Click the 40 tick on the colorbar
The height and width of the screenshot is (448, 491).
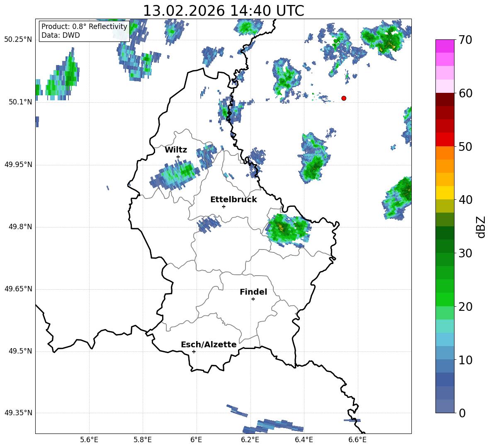click(x=465, y=200)
